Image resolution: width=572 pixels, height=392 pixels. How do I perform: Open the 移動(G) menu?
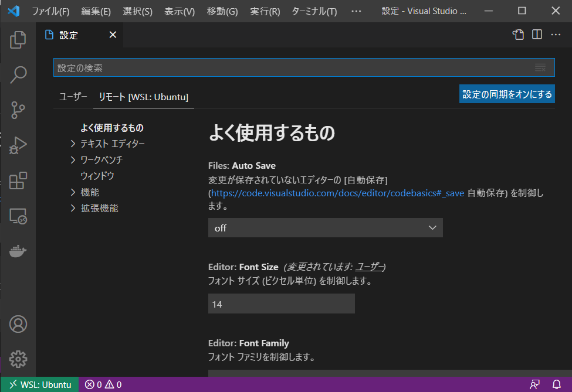pos(222,11)
